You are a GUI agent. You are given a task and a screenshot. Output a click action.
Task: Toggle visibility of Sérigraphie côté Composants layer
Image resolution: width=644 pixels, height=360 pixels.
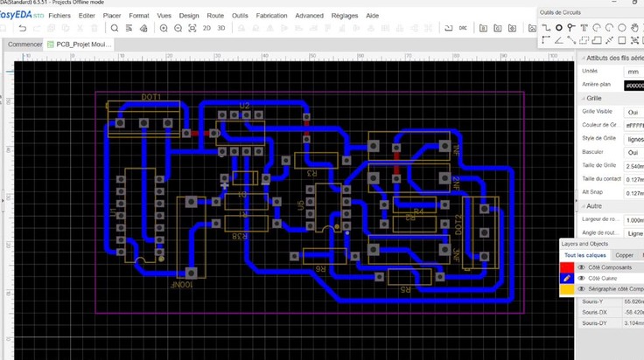click(x=581, y=289)
